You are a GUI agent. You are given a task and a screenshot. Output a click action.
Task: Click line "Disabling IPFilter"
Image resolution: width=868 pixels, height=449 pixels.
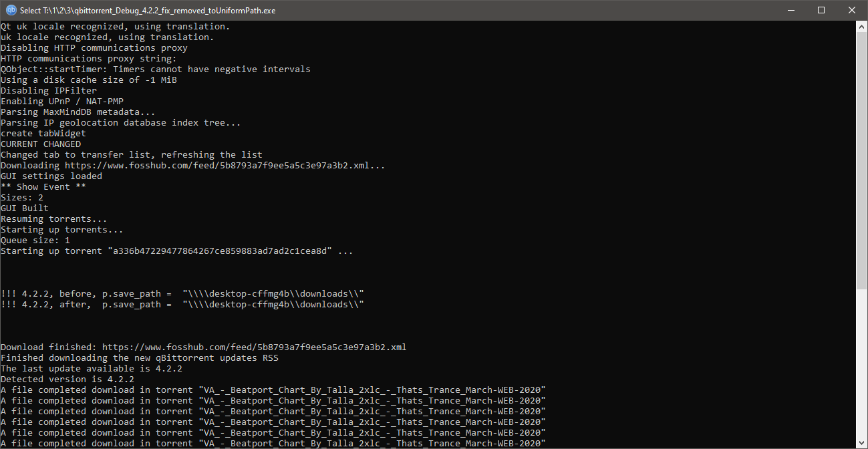49,91
